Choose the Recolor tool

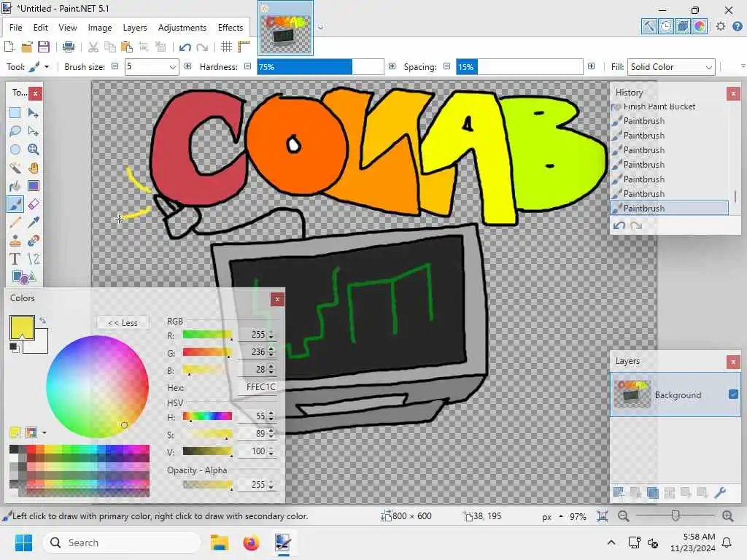34,241
